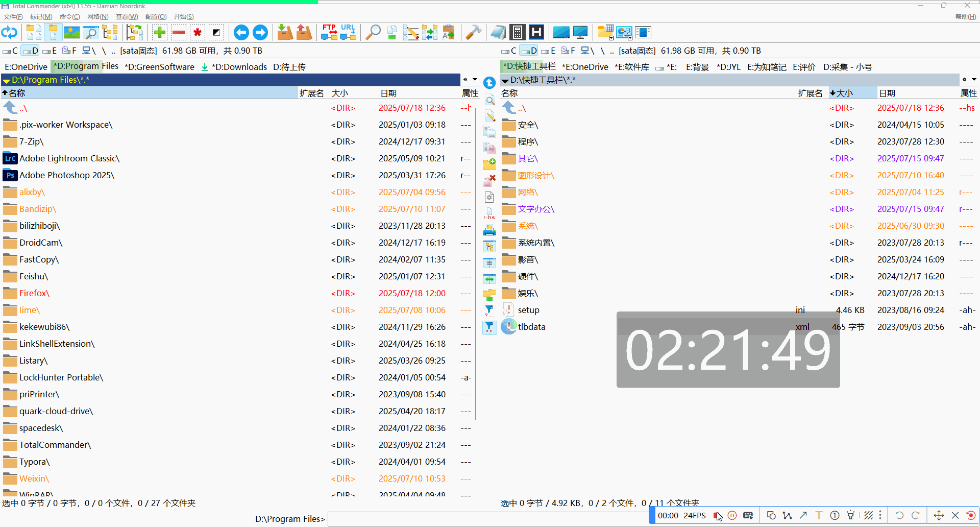The width and height of the screenshot is (980, 527).
Task: Select drive F in right panel
Action: pos(568,51)
